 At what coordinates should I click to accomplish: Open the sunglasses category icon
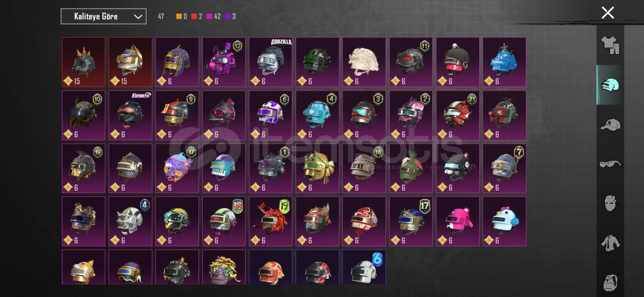610,164
